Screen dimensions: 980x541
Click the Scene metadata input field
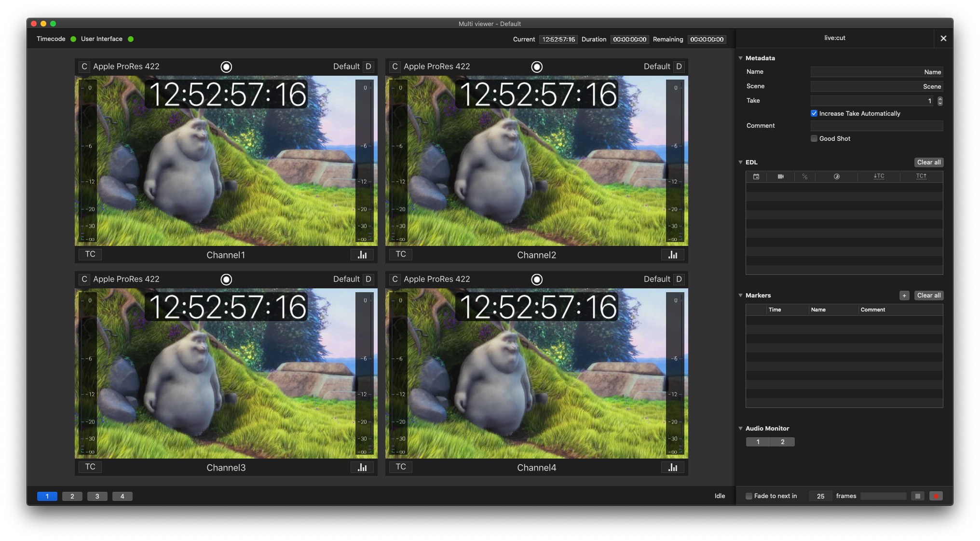point(877,86)
